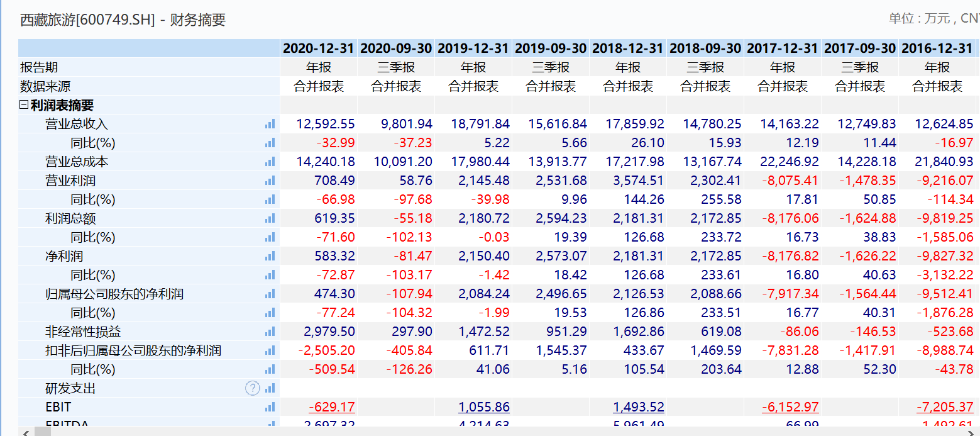This screenshot has width=980, height=436.
Task: Select the 营业总收入 row label
Action: [77, 124]
